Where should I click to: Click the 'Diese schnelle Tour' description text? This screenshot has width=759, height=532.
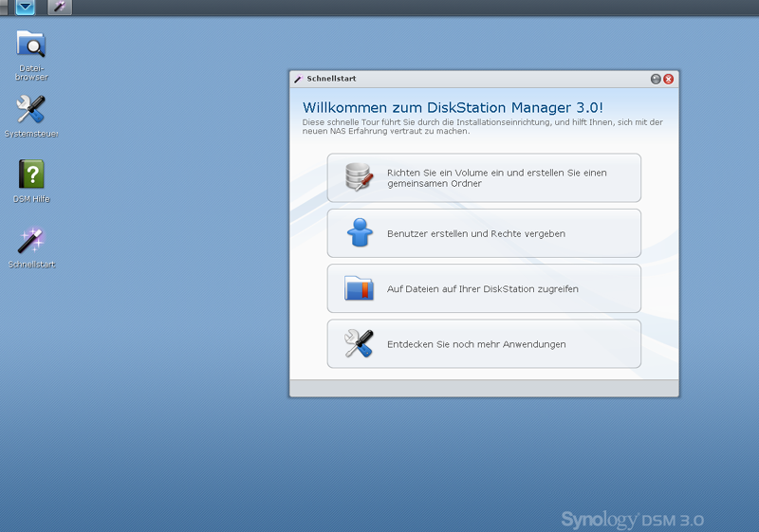point(483,127)
